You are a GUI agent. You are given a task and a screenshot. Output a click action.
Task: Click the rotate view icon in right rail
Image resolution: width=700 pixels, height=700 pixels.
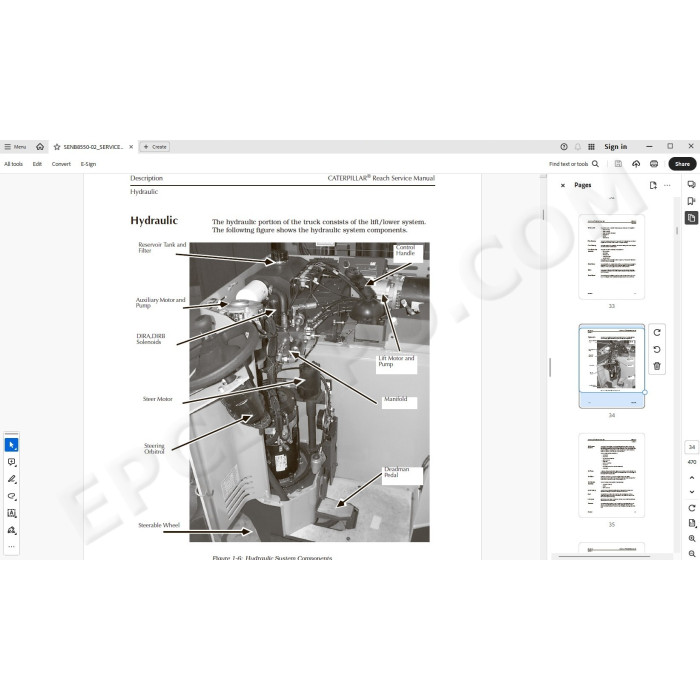pyautogui.click(x=692, y=508)
